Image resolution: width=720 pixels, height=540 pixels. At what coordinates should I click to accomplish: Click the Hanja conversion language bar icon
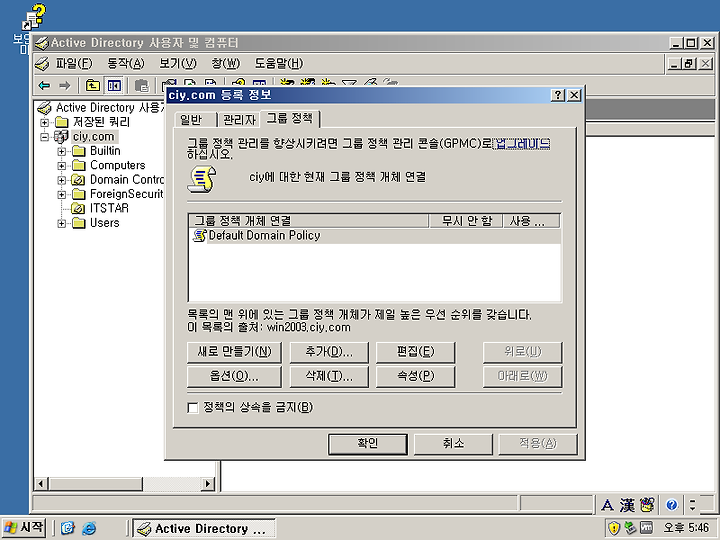[x=627, y=505]
